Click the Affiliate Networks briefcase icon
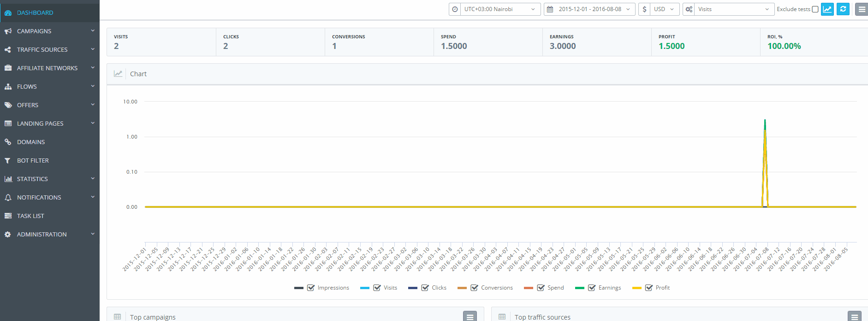This screenshot has width=868, height=321. tap(8, 68)
